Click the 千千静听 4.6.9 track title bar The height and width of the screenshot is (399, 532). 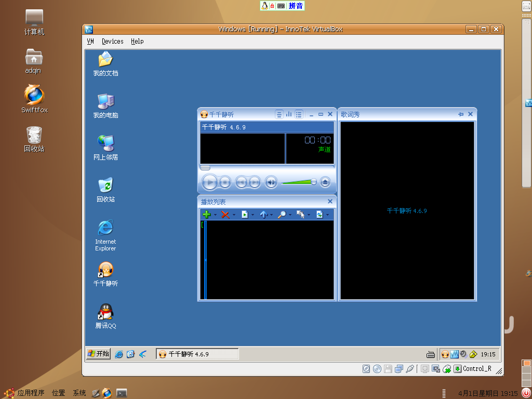(x=267, y=127)
